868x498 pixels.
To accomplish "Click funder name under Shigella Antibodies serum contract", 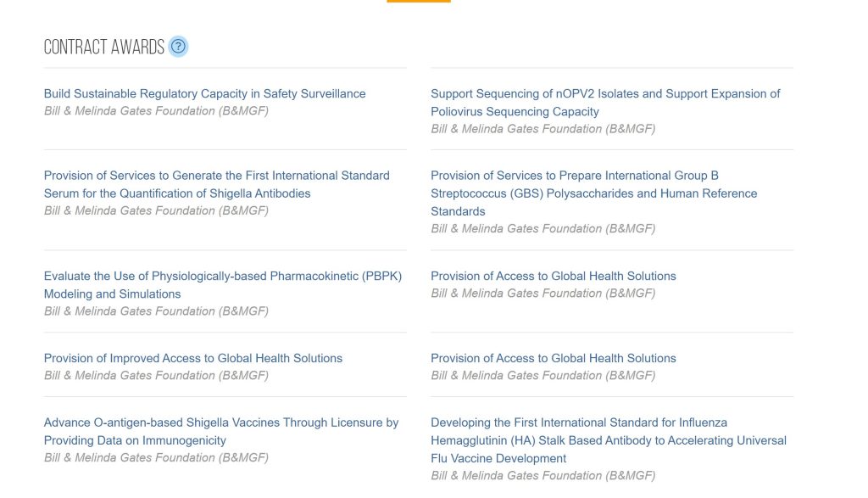I will [156, 210].
